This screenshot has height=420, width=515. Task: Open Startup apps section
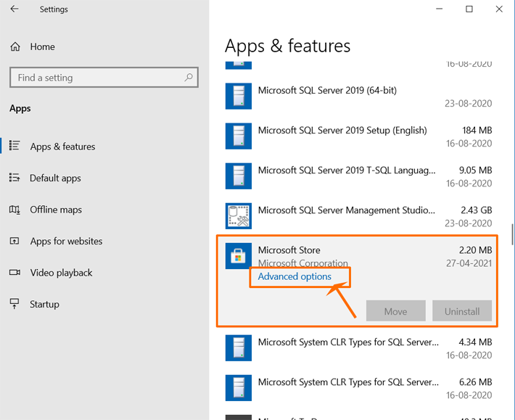(x=44, y=304)
